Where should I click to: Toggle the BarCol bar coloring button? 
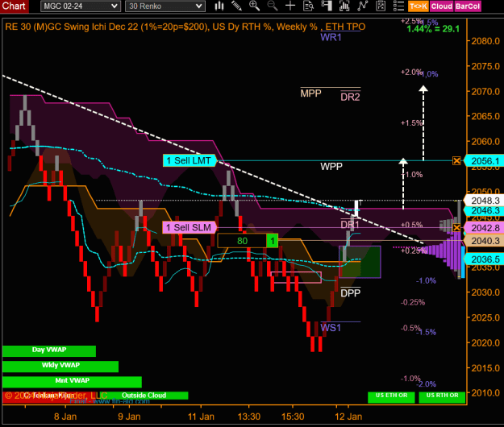click(x=468, y=6)
